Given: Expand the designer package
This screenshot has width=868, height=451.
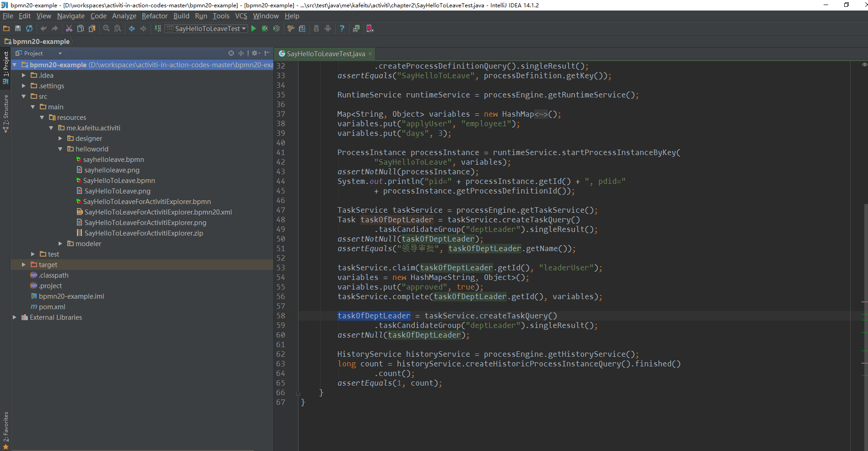Looking at the screenshot, I should point(60,139).
